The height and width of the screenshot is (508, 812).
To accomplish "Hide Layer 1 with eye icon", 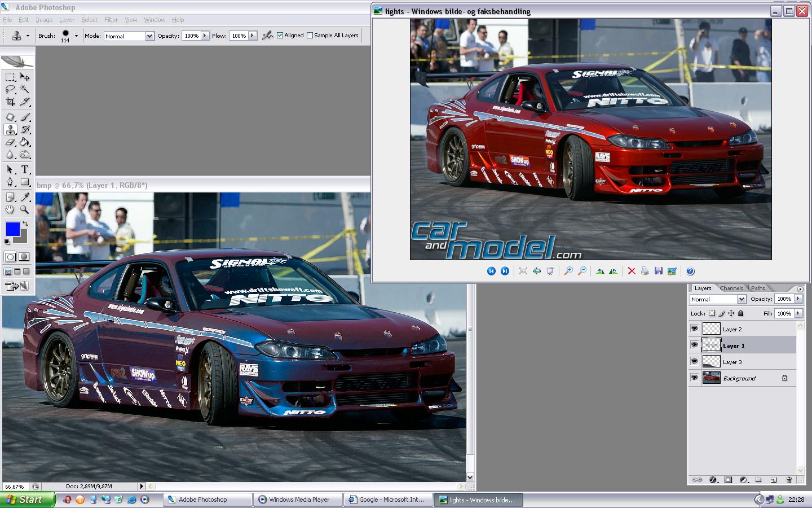I will point(694,345).
